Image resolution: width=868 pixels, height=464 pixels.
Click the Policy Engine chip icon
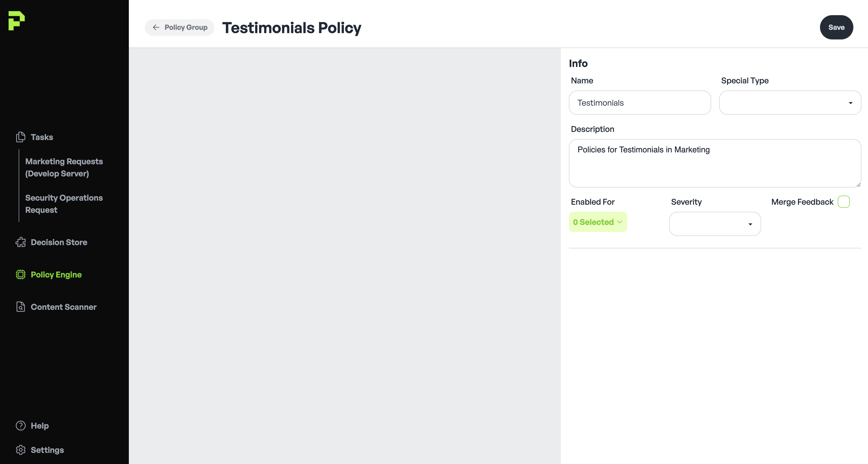point(20,274)
